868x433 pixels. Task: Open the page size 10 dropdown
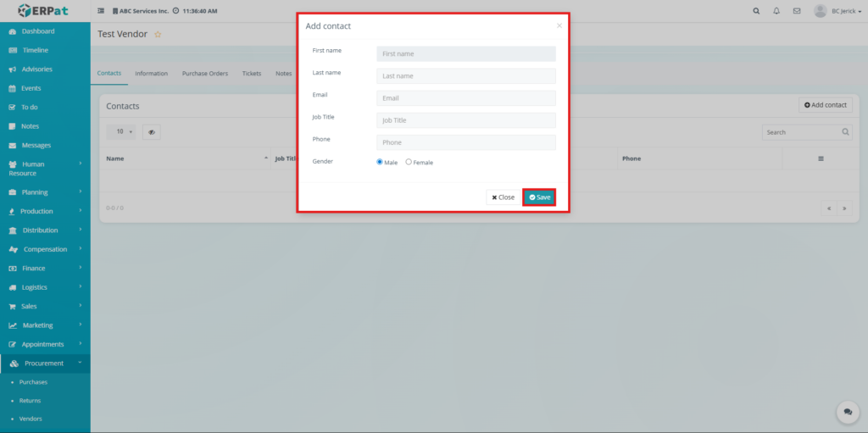pos(123,132)
